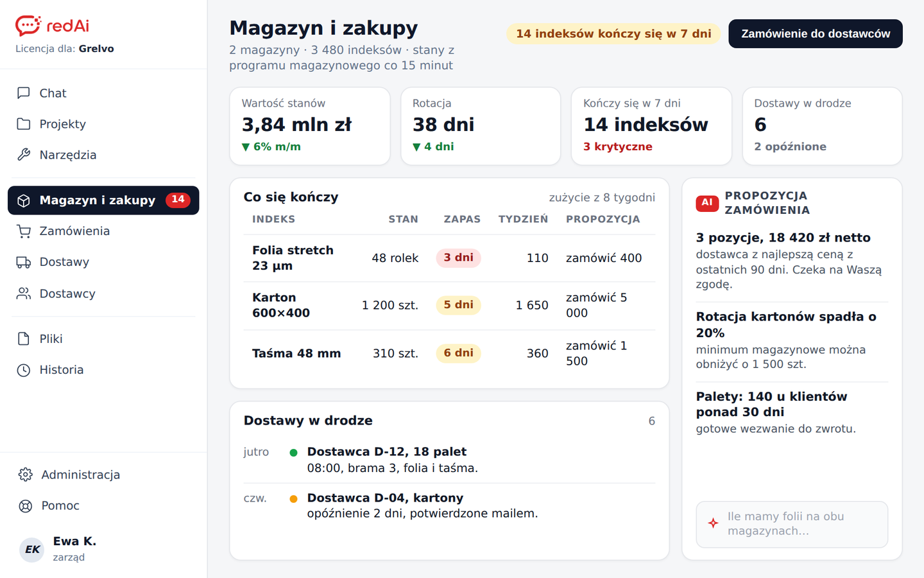924x578 pixels.
Task: Click the redAi logo icon
Action: coord(28,26)
